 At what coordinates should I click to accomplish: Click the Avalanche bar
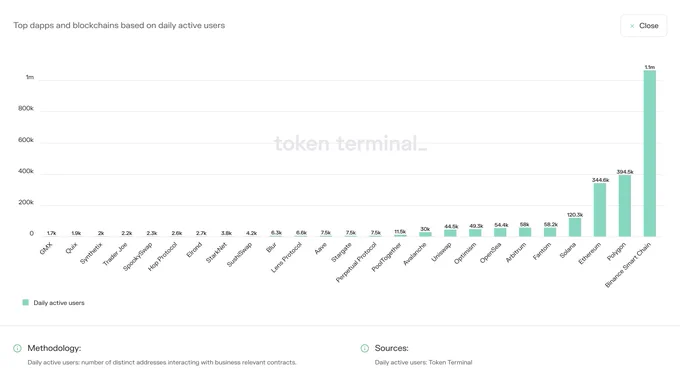pyautogui.click(x=425, y=234)
